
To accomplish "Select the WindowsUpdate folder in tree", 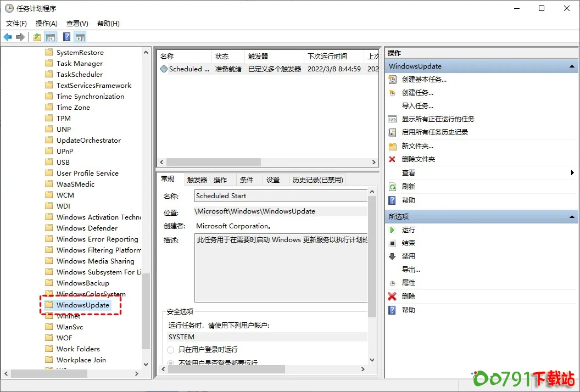I will (x=83, y=305).
